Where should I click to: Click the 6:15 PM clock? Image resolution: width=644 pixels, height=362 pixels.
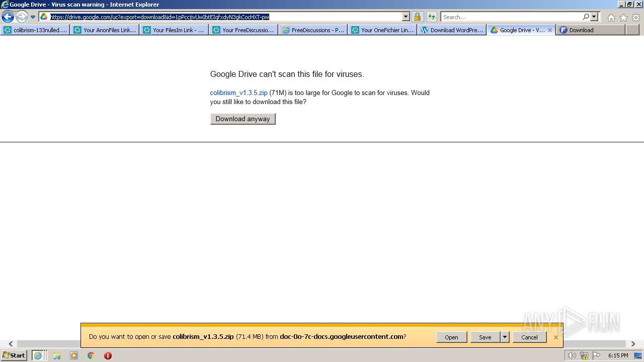pos(618,355)
